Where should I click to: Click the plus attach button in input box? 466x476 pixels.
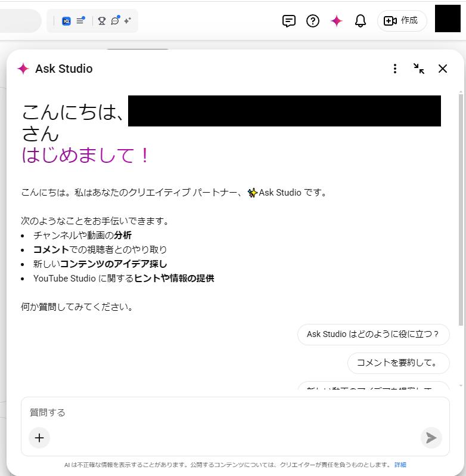coord(39,438)
